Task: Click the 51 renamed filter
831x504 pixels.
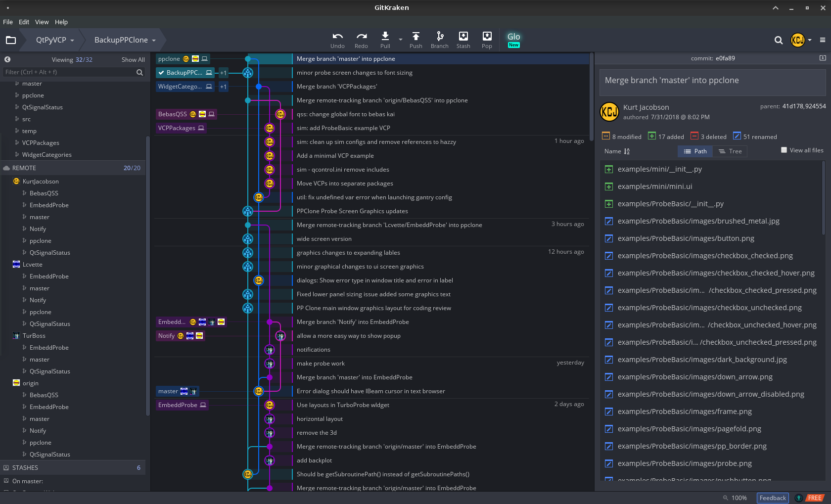Action: [755, 137]
